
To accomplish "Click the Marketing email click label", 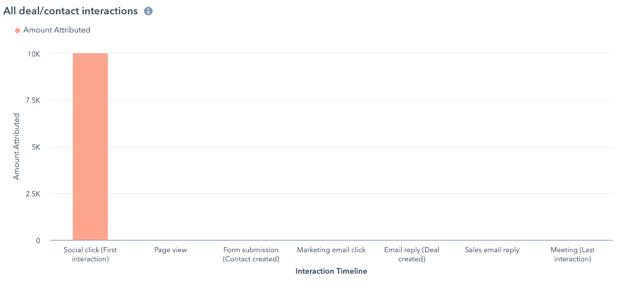I will (x=331, y=250).
